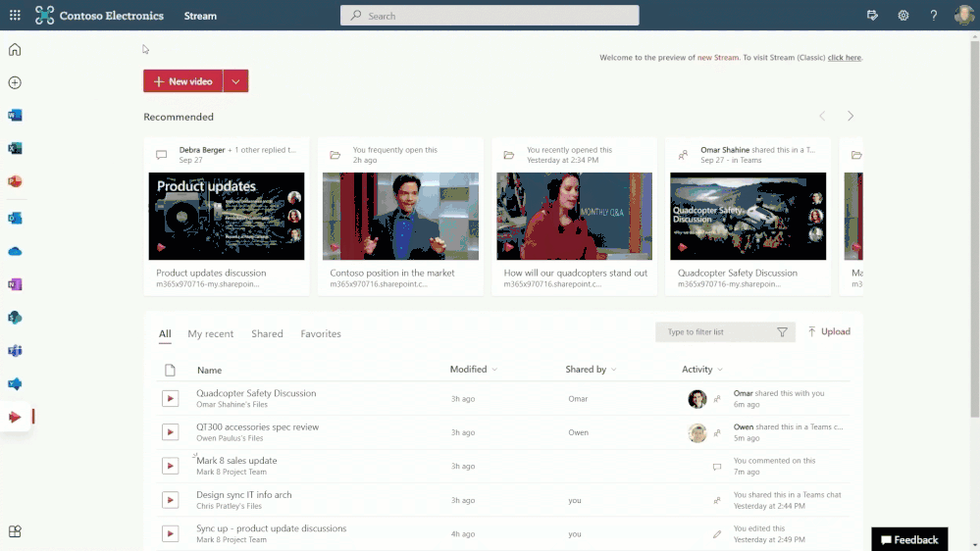Show next recommended videos with right chevron
Screen dimensions: 980x551
(x=850, y=117)
